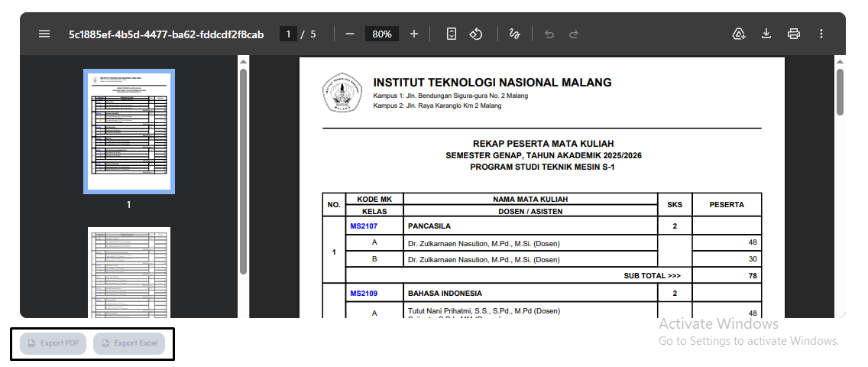This screenshot has width=868, height=367.
Task: Click the BAHASA INDONESIA course name
Action: tap(445, 294)
